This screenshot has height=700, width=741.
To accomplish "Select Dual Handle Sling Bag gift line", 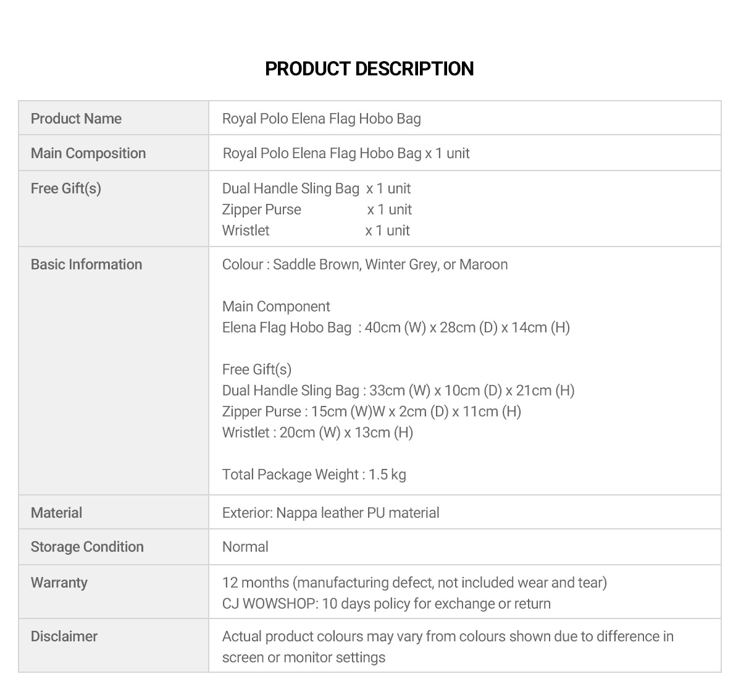I will point(316,188).
